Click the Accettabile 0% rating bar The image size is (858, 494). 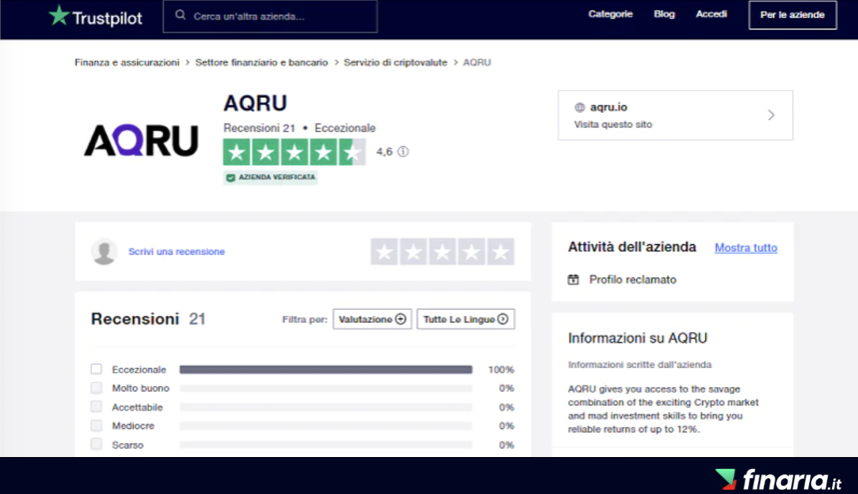326,407
